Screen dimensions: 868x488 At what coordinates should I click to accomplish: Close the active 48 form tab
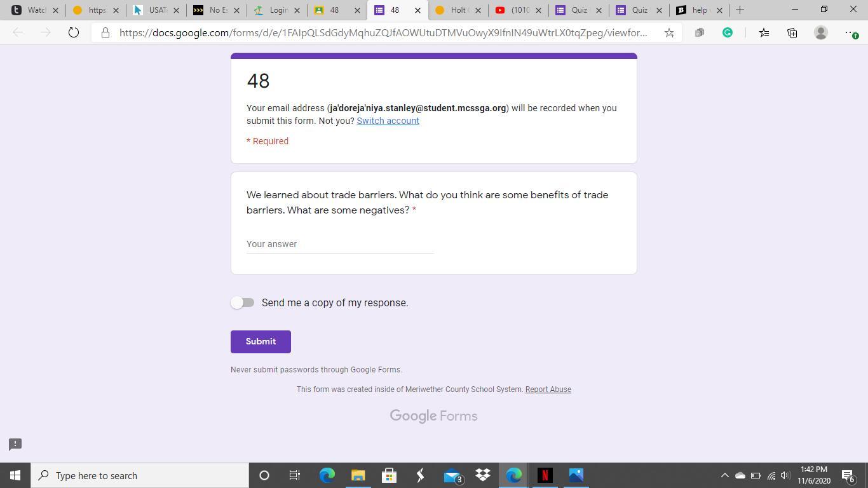pyautogui.click(x=417, y=10)
